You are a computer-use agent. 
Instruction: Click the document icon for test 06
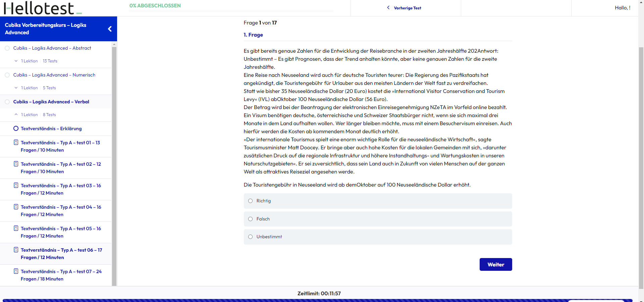[x=16, y=250]
